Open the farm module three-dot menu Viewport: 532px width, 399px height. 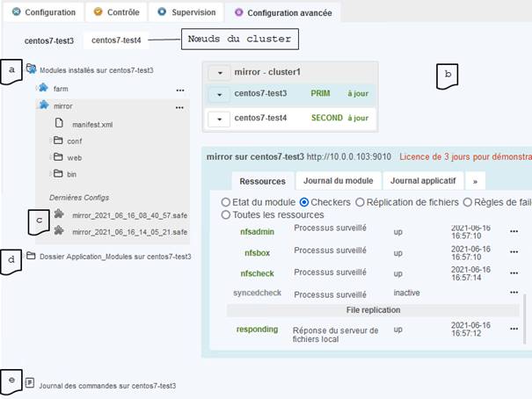tap(180, 90)
